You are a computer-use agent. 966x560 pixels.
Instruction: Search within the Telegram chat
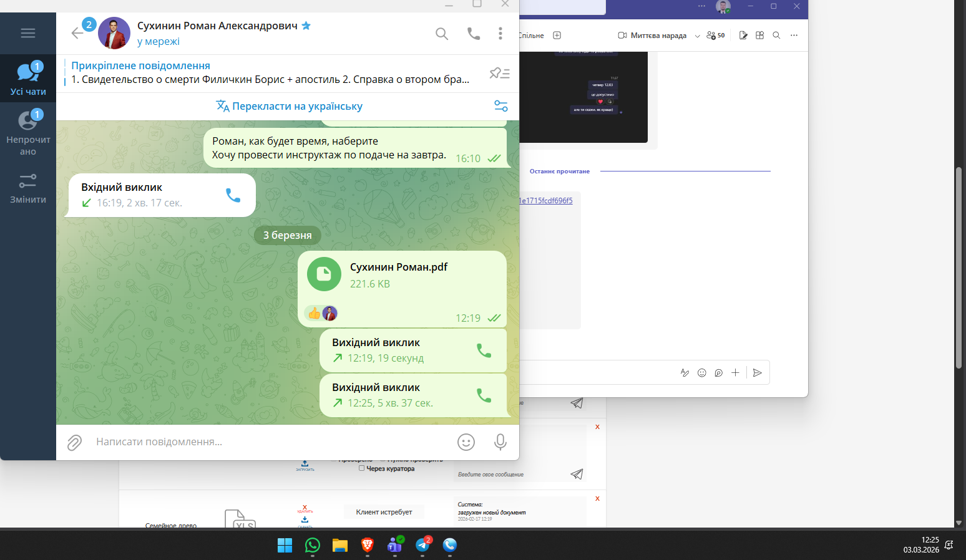click(x=442, y=34)
